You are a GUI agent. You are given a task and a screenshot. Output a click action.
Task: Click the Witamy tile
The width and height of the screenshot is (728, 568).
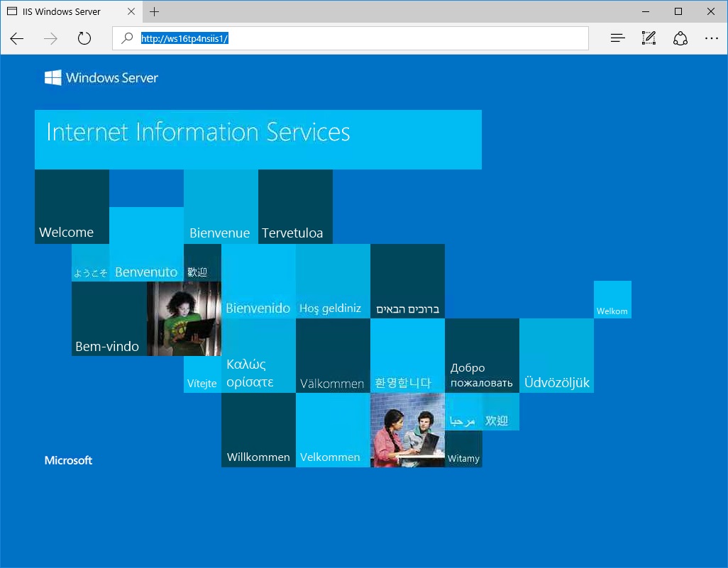[x=463, y=449]
